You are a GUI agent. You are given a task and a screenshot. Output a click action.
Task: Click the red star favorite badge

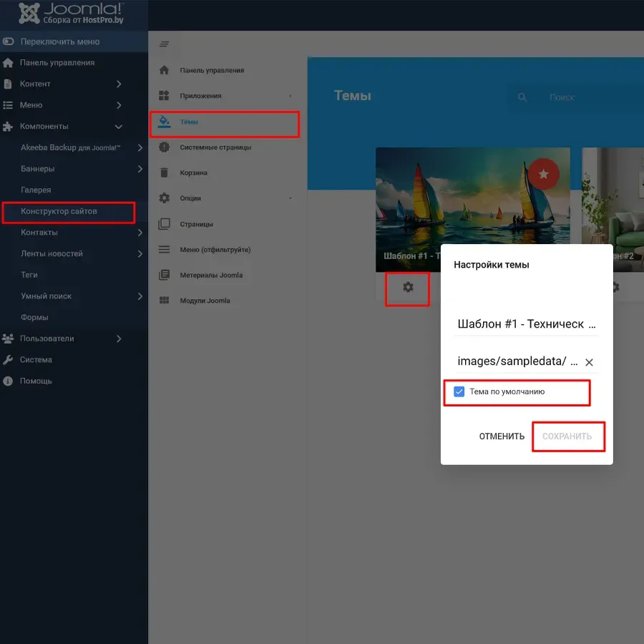(543, 174)
